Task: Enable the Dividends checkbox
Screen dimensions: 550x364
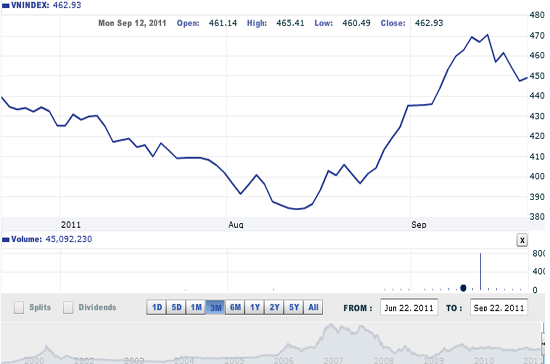Action: point(68,308)
